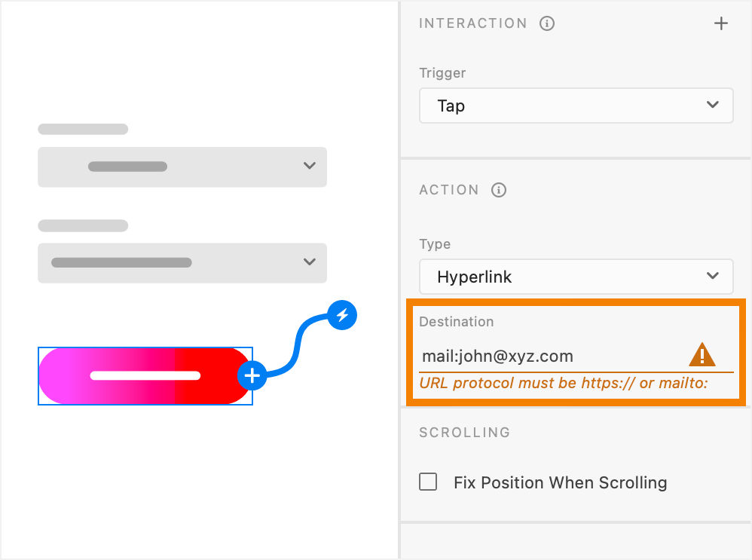
Task: Click the chevron on the Tap trigger selector
Action: [x=713, y=106]
